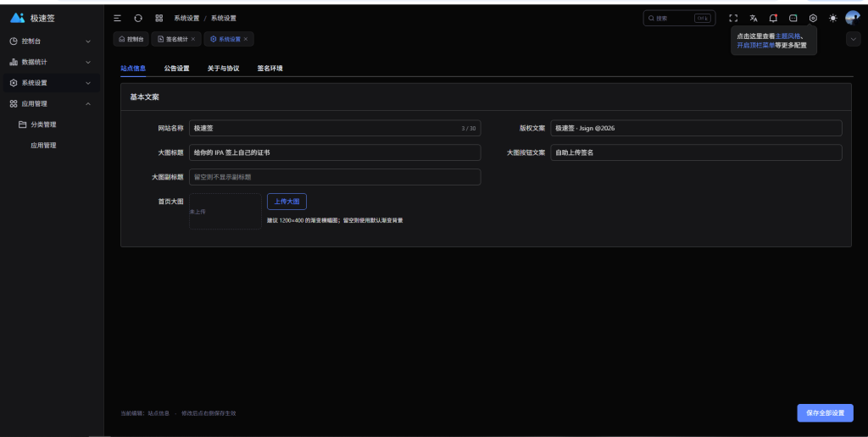Collapse the 应用管理 sidebar menu chevron
868x437 pixels.
point(88,104)
